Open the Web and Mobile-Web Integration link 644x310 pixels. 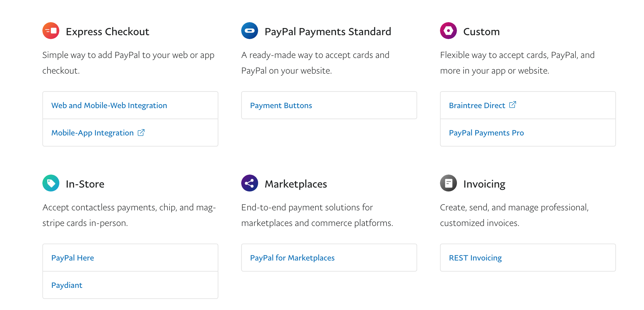click(x=109, y=105)
